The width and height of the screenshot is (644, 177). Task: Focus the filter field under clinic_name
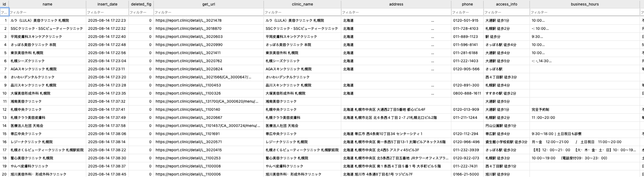pos(302,12)
